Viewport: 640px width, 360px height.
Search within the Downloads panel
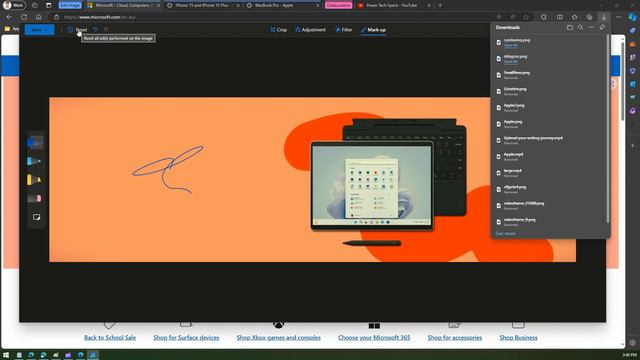[x=580, y=27]
